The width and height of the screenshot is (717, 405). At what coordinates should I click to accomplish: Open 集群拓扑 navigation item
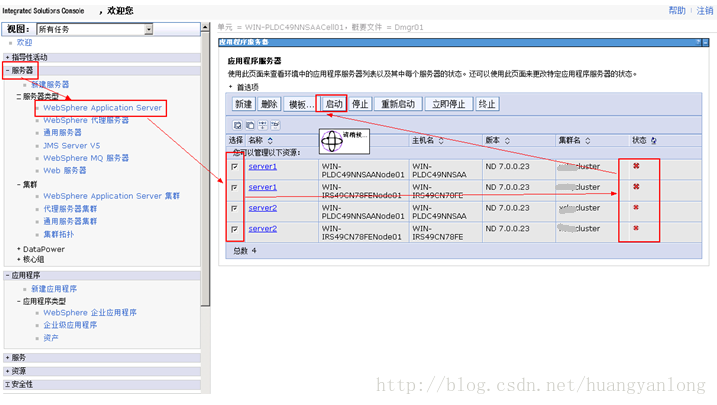click(x=59, y=234)
